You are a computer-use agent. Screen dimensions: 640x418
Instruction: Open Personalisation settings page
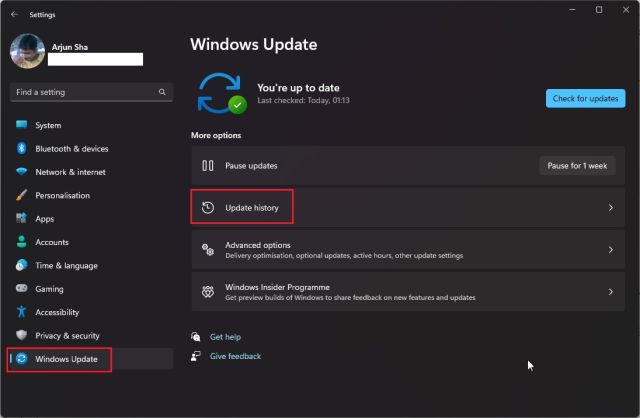coord(91,196)
